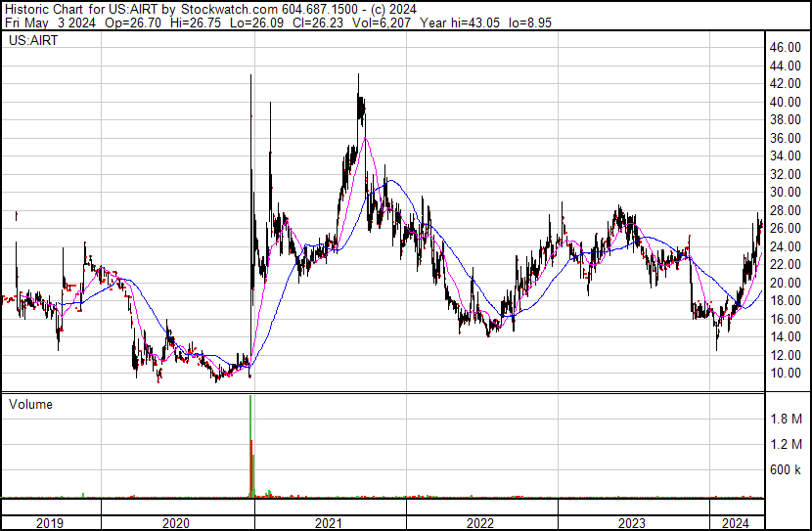
Task: Select the 2022 year label on the time axis
Action: coord(481,523)
